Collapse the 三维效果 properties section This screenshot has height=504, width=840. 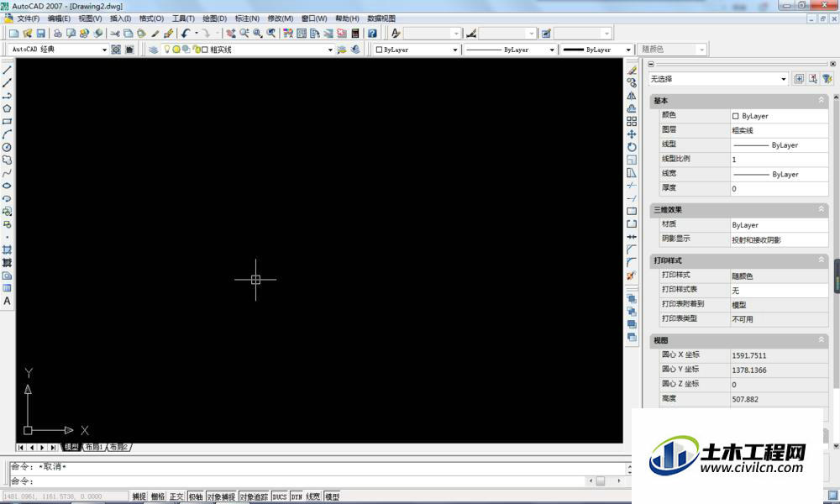(x=821, y=209)
